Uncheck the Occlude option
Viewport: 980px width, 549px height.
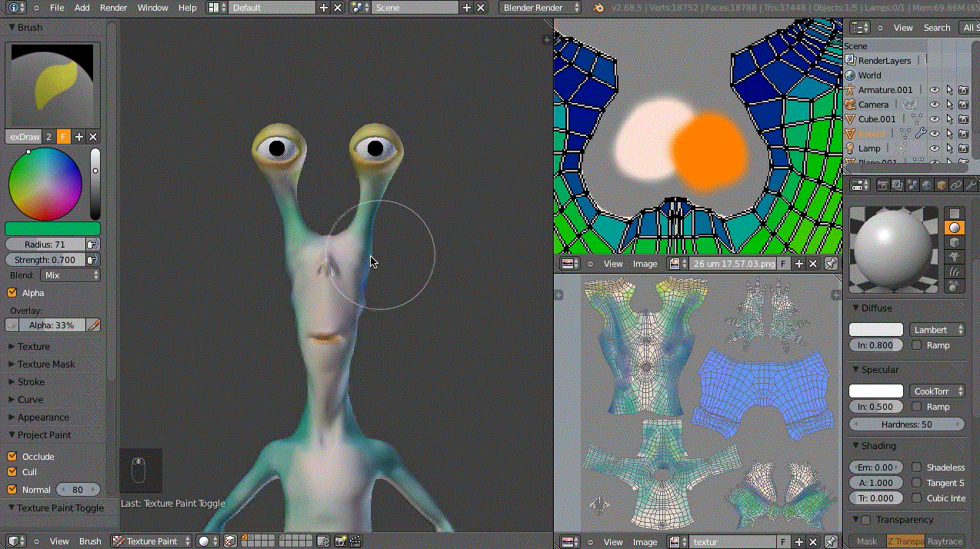pyautogui.click(x=12, y=457)
